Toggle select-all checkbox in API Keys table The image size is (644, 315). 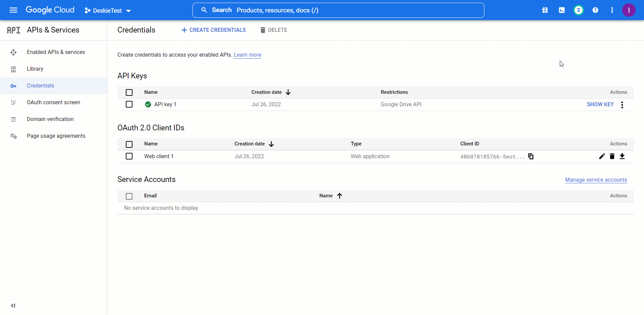(129, 92)
